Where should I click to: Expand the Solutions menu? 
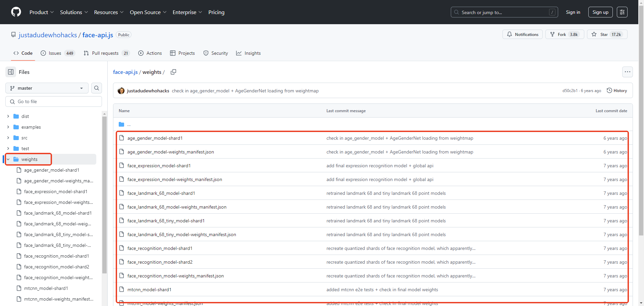(x=74, y=12)
